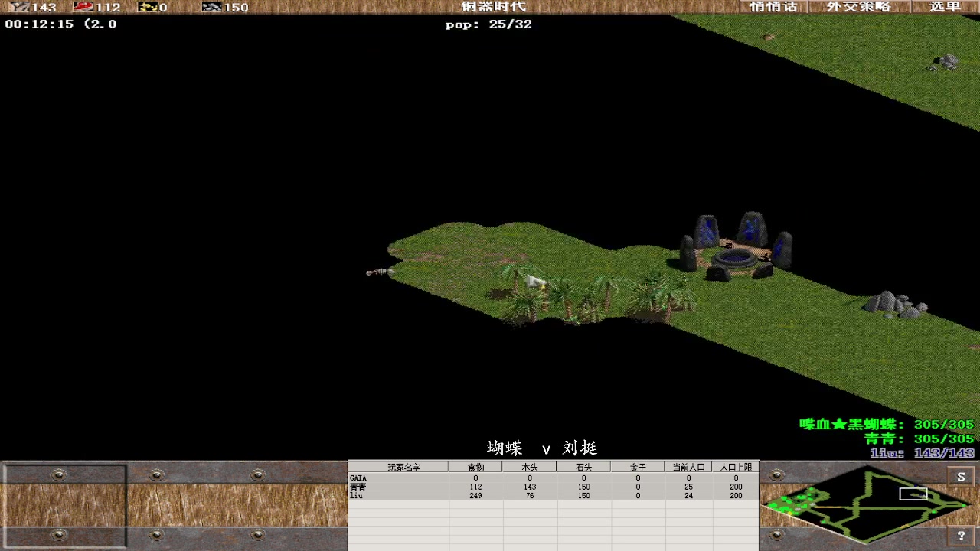Viewport: 980px width, 551px height.
Task: Select the palm tree grove
Action: click(597, 295)
